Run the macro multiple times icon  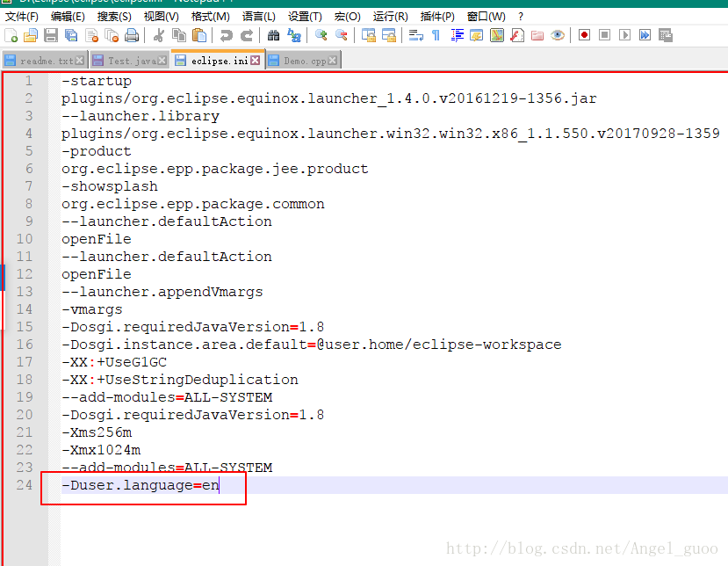pyautogui.click(x=645, y=35)
